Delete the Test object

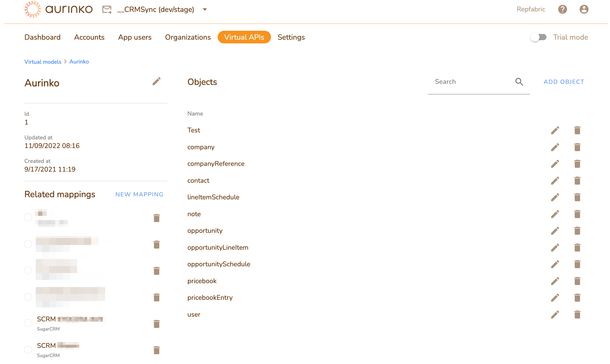577,130
